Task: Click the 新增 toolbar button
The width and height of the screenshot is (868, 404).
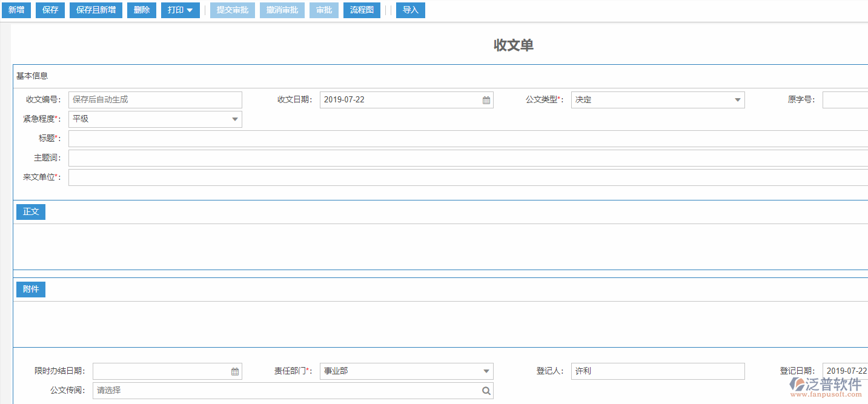Action: click(x=16, y=10)
